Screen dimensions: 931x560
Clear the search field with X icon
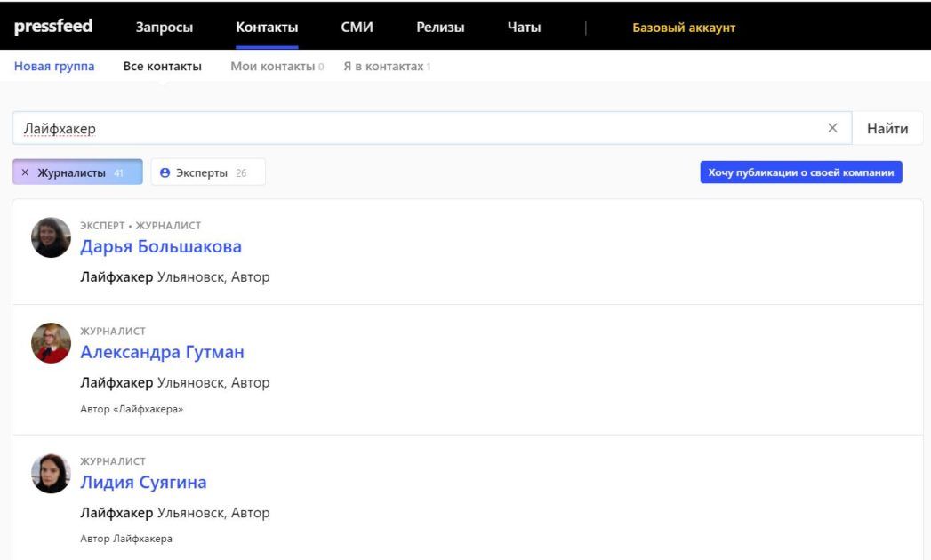tap(832, 128)
